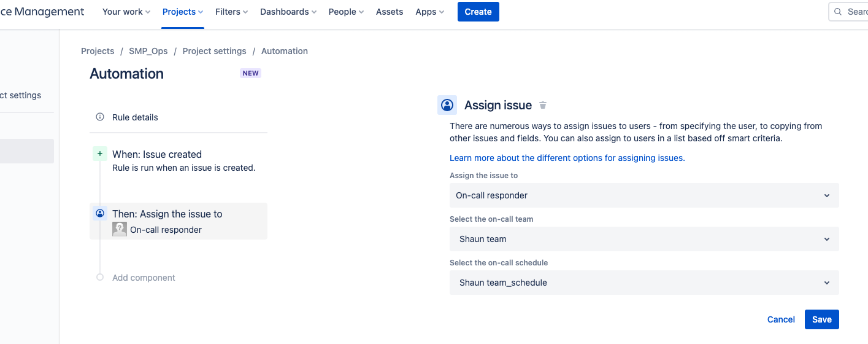Click the Assign issue user icon
This screenshot has height=344, width=868.
click(447, 105)
